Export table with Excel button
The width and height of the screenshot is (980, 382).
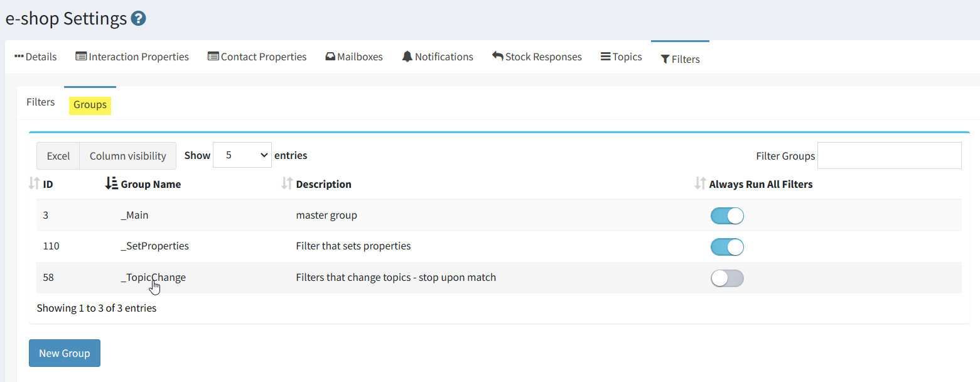pyautogui.click(x=58, y=156)
